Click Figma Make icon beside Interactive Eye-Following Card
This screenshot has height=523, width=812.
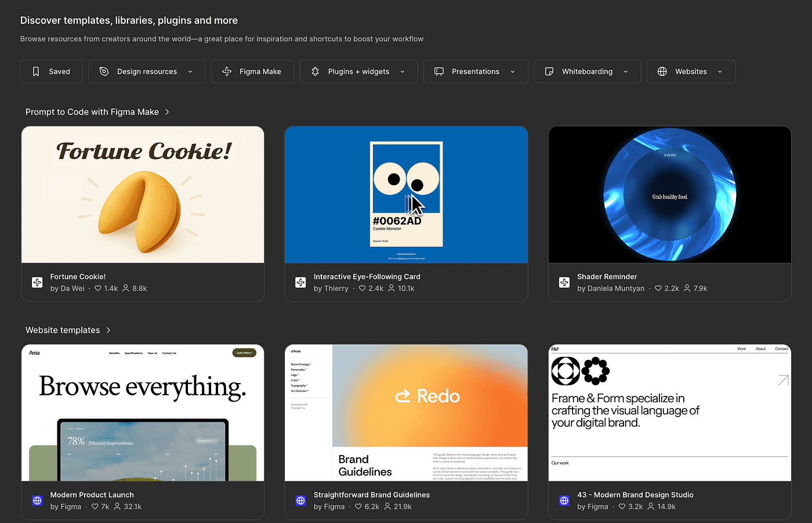(x=300, y=283)
